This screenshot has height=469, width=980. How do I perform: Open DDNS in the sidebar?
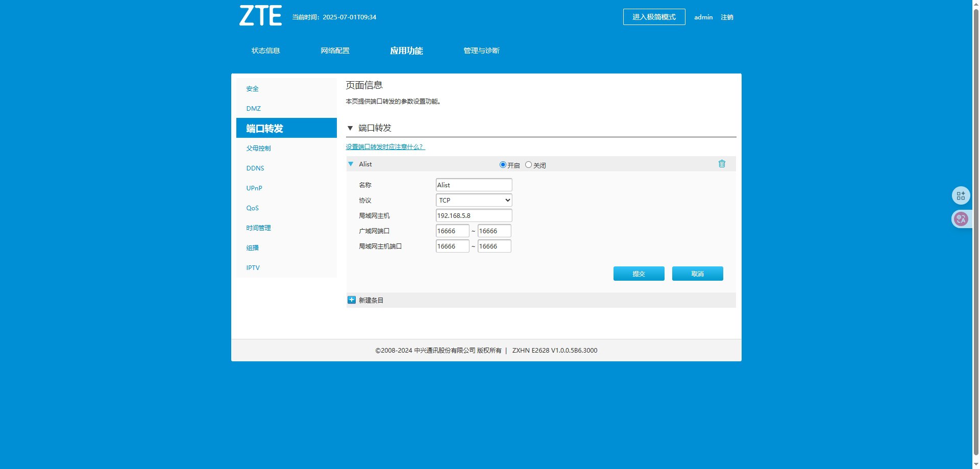[x=255, y=168]
